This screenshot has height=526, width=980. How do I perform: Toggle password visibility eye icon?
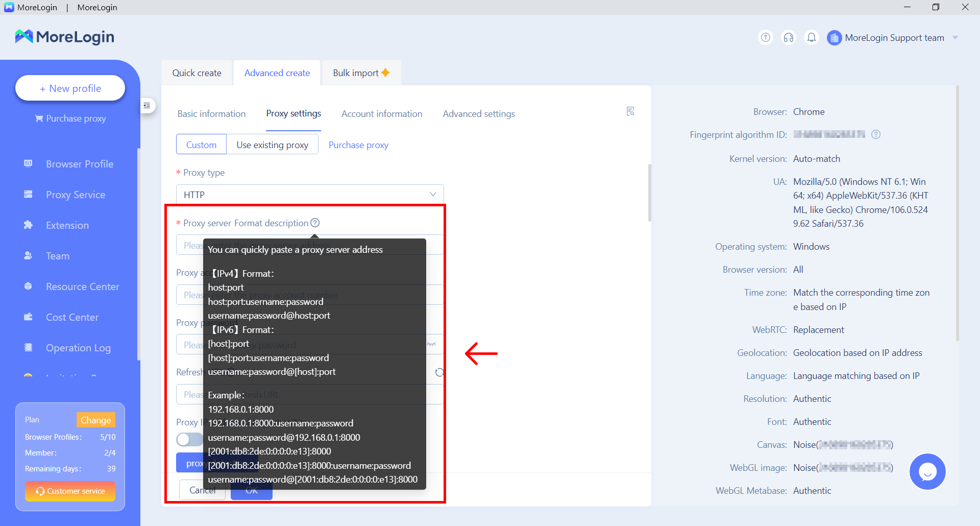tap(432, 344)
